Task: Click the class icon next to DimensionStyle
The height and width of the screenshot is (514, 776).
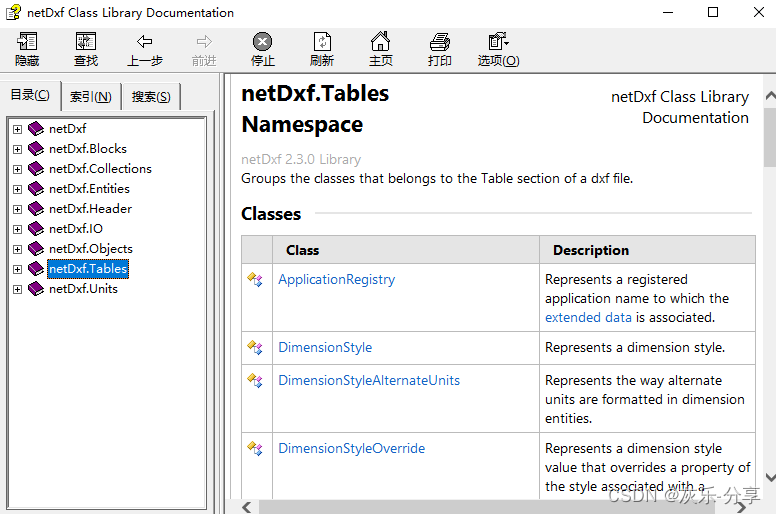Action: [255, 347]
